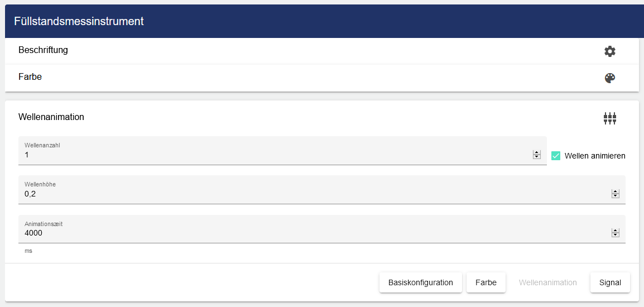Focus the Wellenanzahl input field
The image size is (644, 307).
(x=273, y=155)
